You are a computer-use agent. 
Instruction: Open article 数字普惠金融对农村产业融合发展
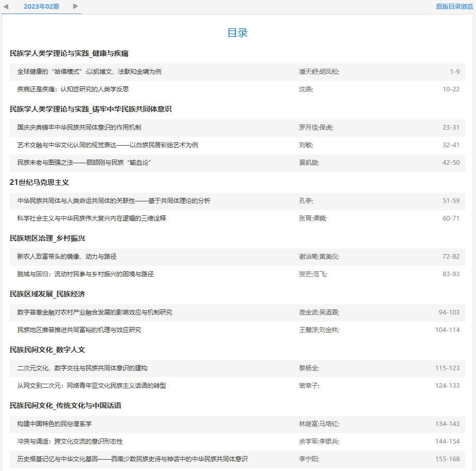tap(94, 312)
